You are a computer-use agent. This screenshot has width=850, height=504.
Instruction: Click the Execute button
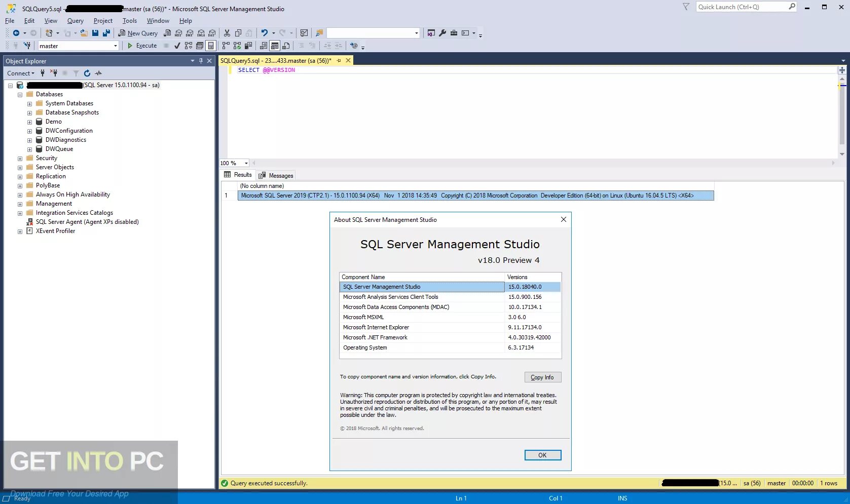pyautogui.click(x=142, y=46)
